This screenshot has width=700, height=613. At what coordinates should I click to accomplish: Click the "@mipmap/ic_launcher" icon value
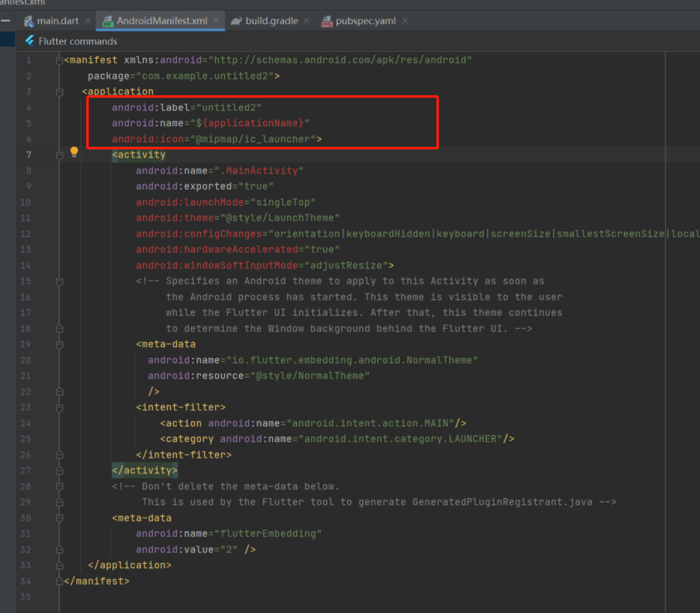coord(253,139)
